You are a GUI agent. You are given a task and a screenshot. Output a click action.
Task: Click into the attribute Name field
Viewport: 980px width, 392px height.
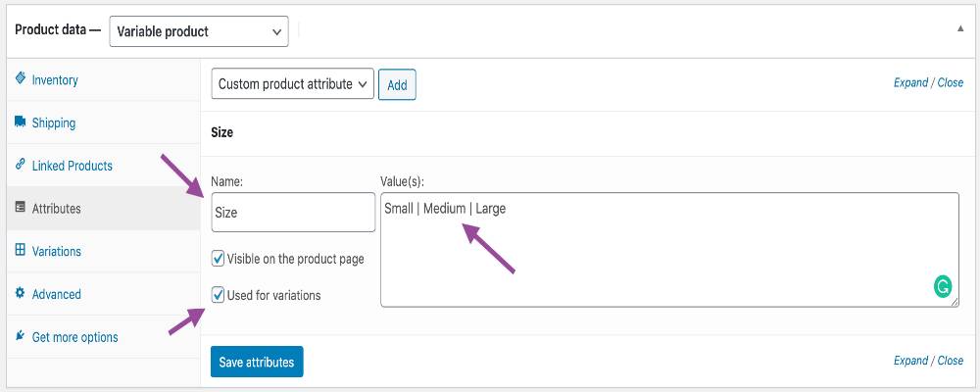tap(292, 212)
